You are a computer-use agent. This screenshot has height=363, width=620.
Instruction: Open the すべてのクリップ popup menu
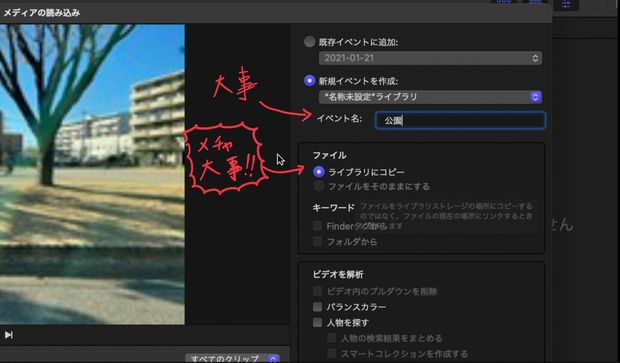pyautogui.click(x=233, y=358)
